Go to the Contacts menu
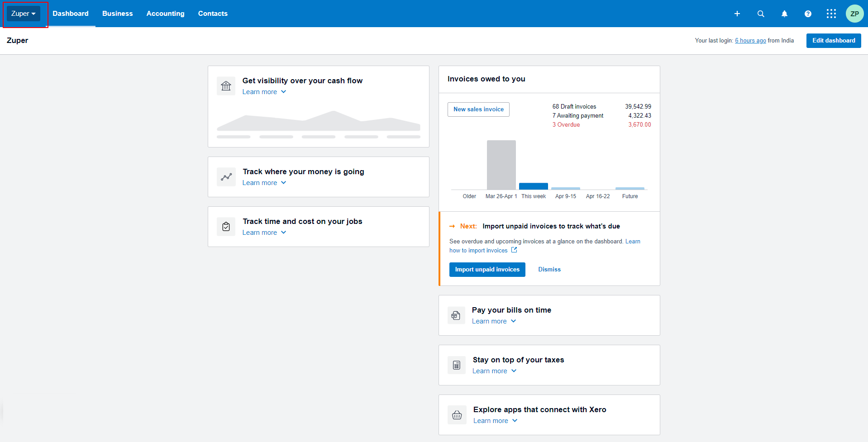Viewport: 868px width, 442px height. [x=213, y=14]
